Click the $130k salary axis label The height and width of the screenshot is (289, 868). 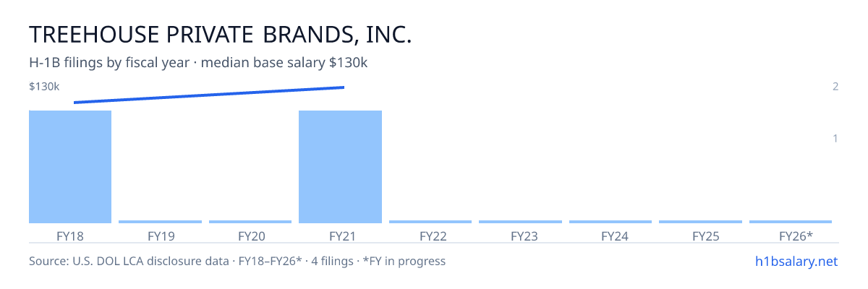click(44, 87)
